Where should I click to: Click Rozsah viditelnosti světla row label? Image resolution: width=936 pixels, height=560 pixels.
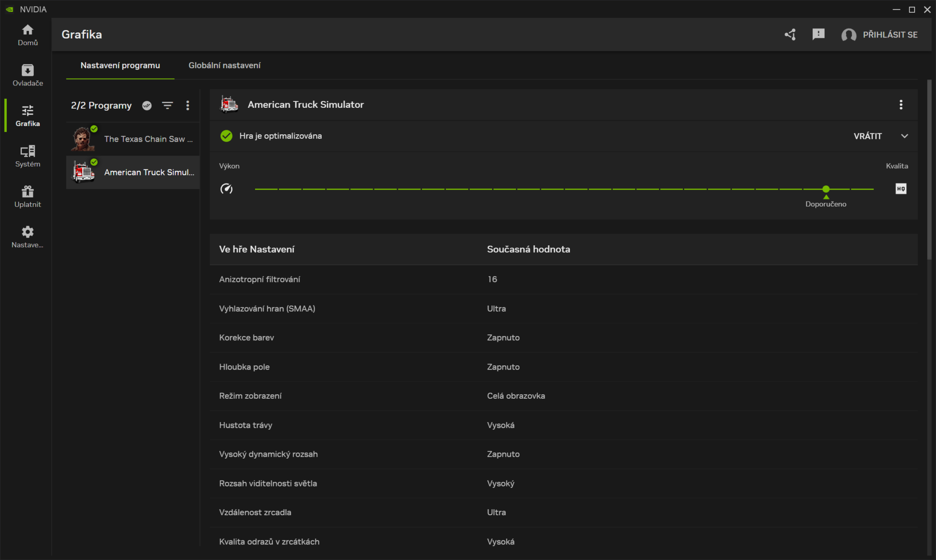268,483
